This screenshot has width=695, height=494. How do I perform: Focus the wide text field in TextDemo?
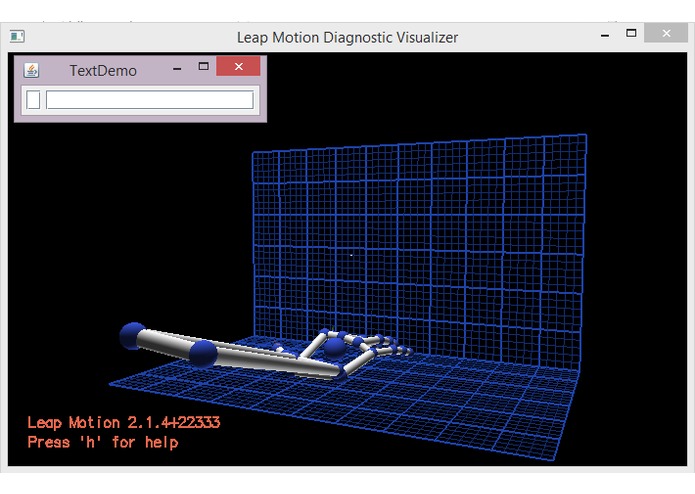pos(150,100)
